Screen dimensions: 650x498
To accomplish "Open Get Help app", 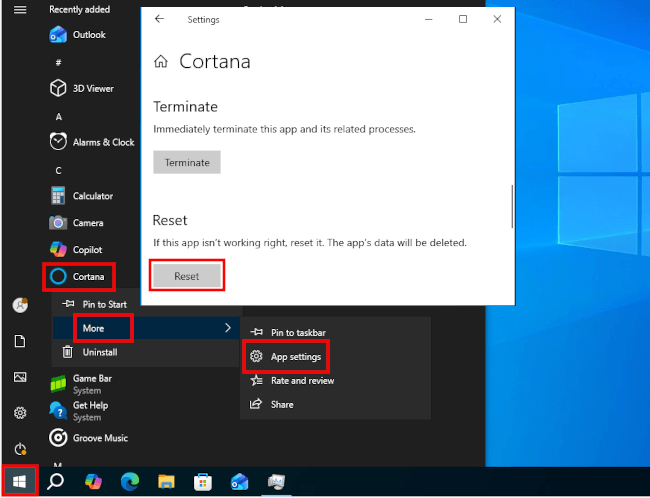I will coord(79,411).
